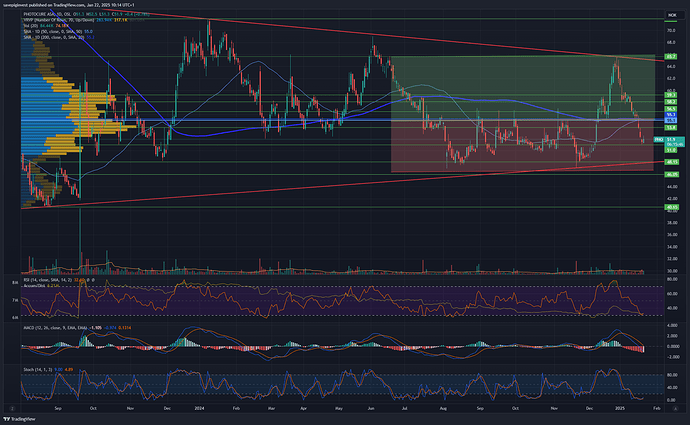Click the 59.3 green price label
The width and height of the screenshot is (690, 425).
(x=671, y=95)
